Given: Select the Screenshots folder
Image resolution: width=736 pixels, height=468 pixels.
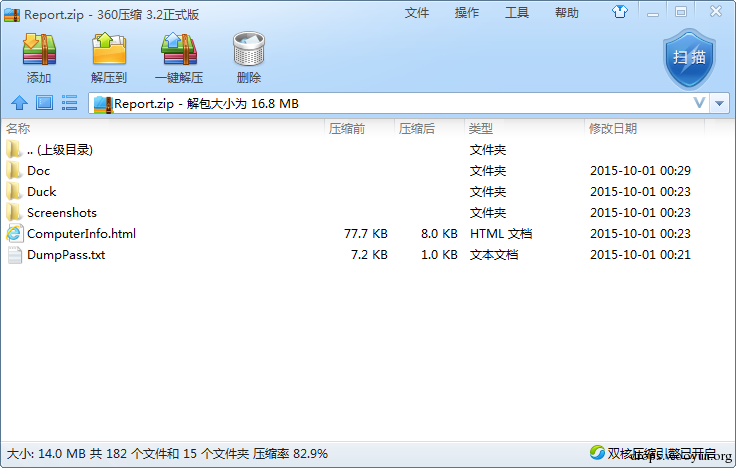Looking at the screenshot, I should 62,213.
